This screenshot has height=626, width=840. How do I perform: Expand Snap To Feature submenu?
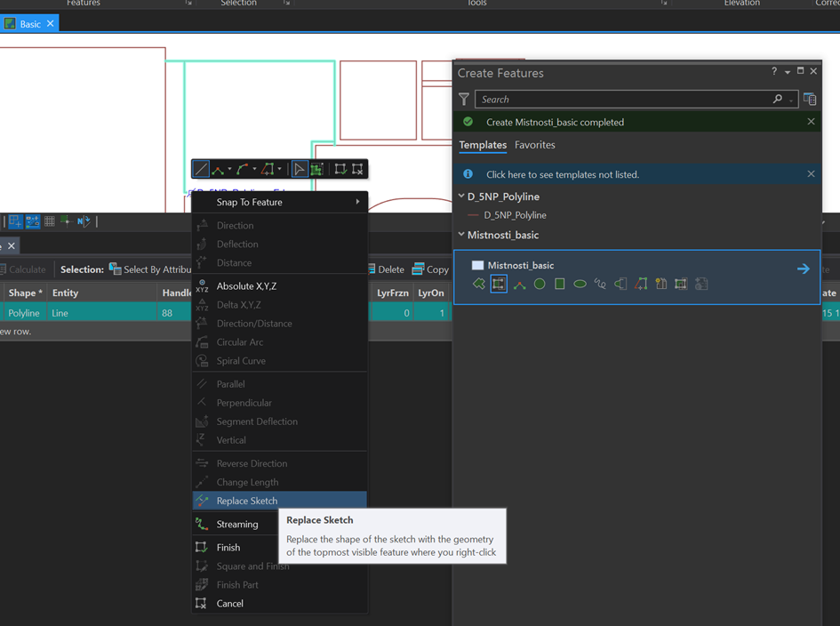(x=280, y=202)
